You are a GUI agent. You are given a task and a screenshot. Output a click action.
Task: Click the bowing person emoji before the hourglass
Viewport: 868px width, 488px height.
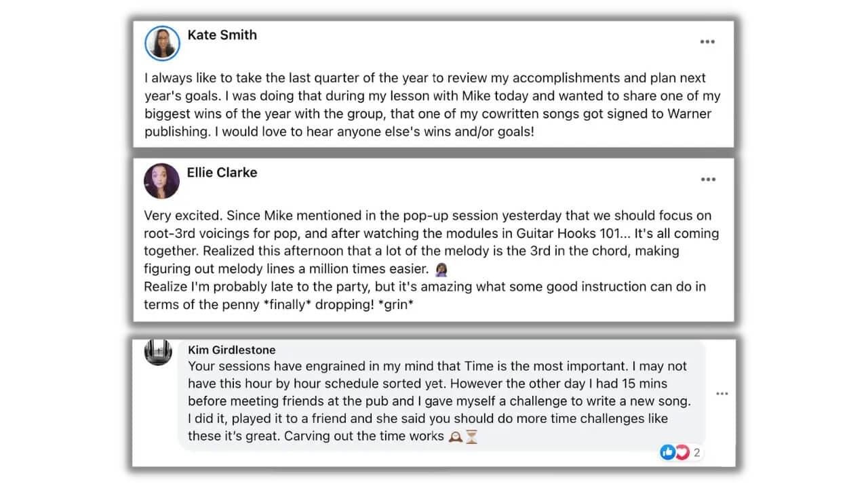tap(456, 437)
